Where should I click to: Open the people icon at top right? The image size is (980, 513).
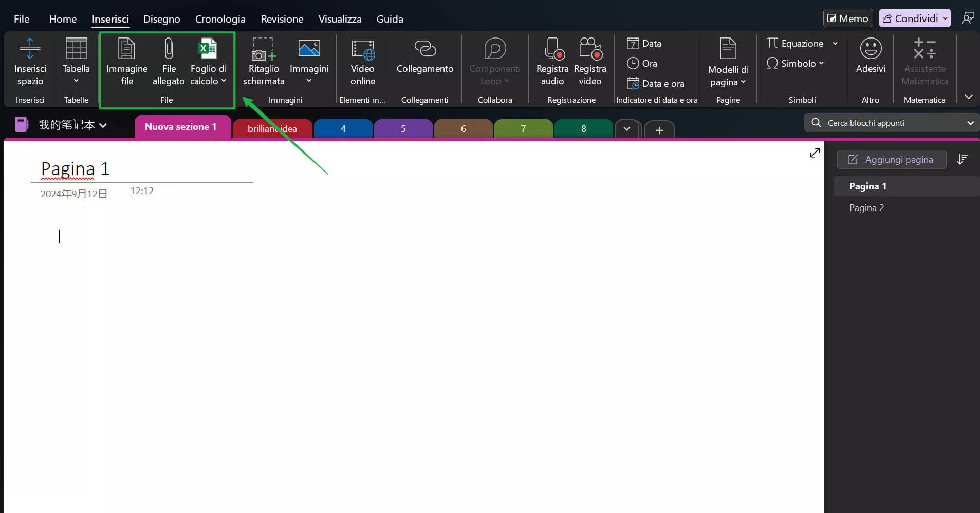[x=968, y=18]
